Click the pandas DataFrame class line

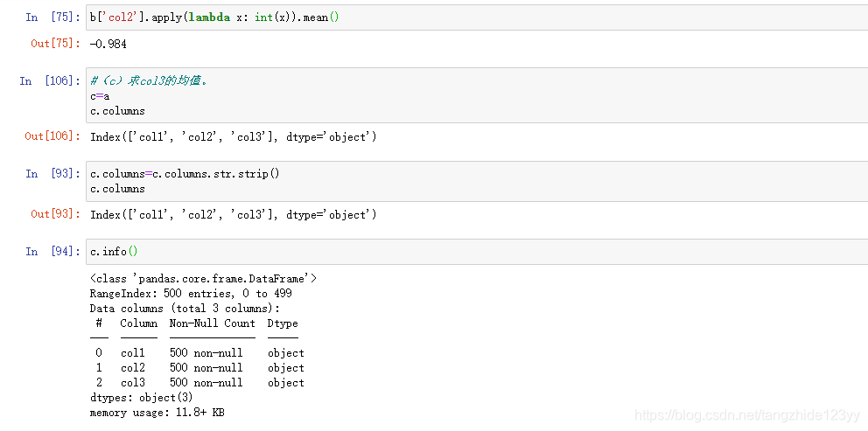[x=203, y=278]
